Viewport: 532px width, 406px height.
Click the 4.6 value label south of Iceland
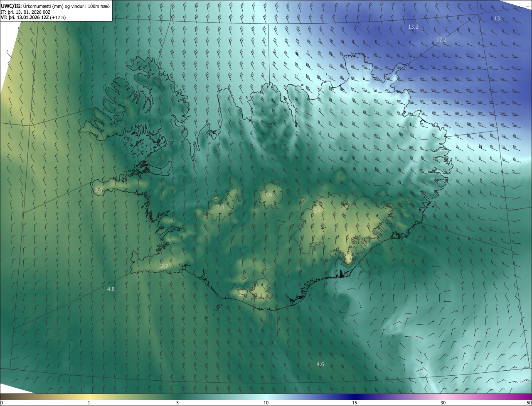point(320,364)
